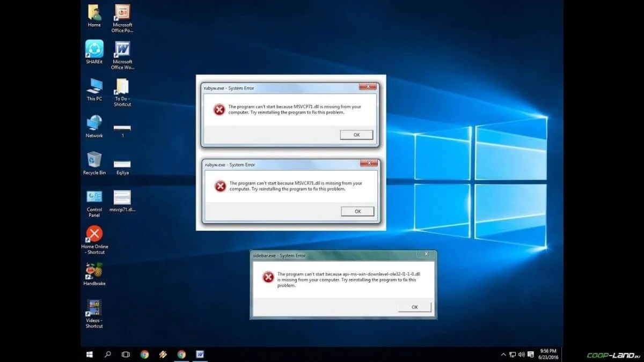Select Microsoft Office PowerPoint desktop shortcut
644x362 pixels.
tap(122, 13)
